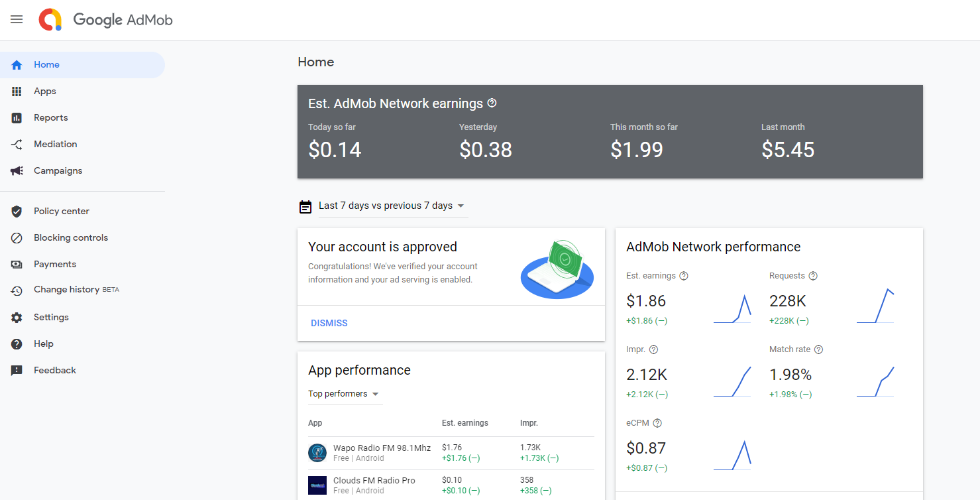980x500 pixels.
Task: Click the eCPM sparkline chart
Action: 732,456
